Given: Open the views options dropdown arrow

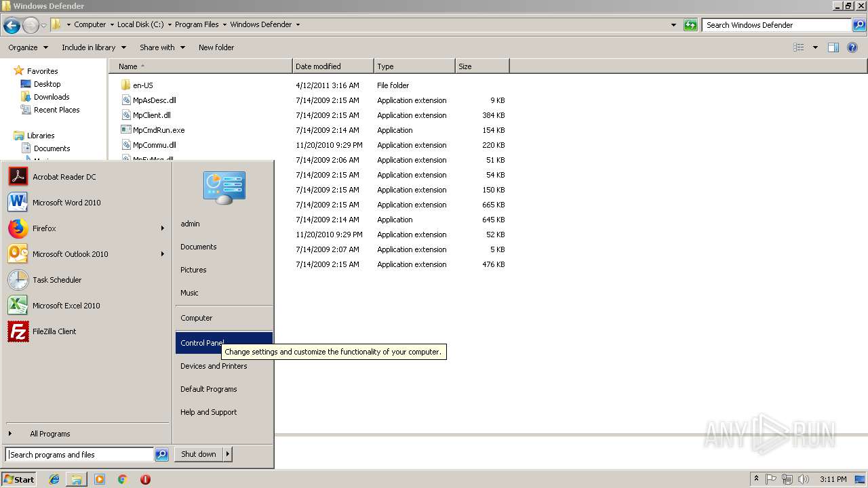Looking at the screenshot, I should point(815,47).
